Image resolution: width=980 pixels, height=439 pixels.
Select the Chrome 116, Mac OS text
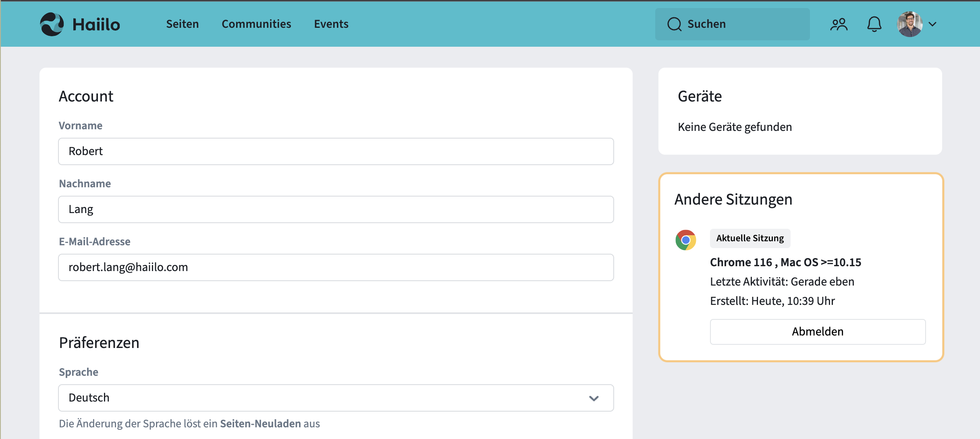coord(785,263)
